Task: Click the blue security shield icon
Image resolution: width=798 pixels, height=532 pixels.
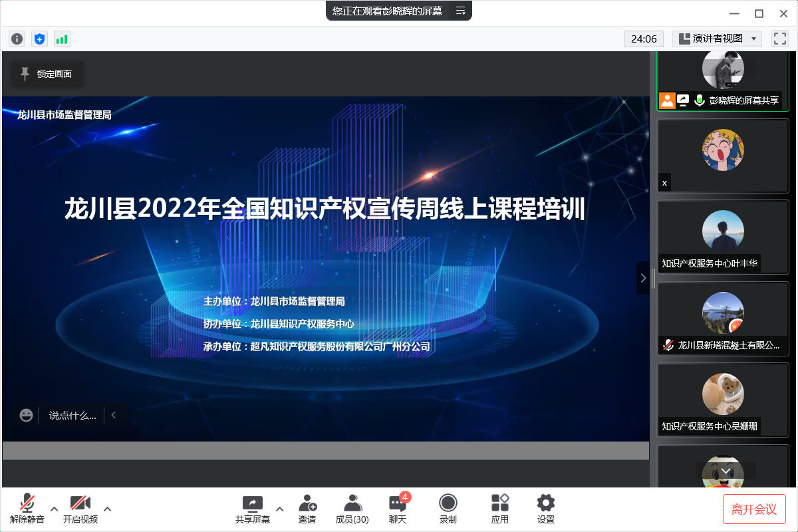Action: pos(39,39)
